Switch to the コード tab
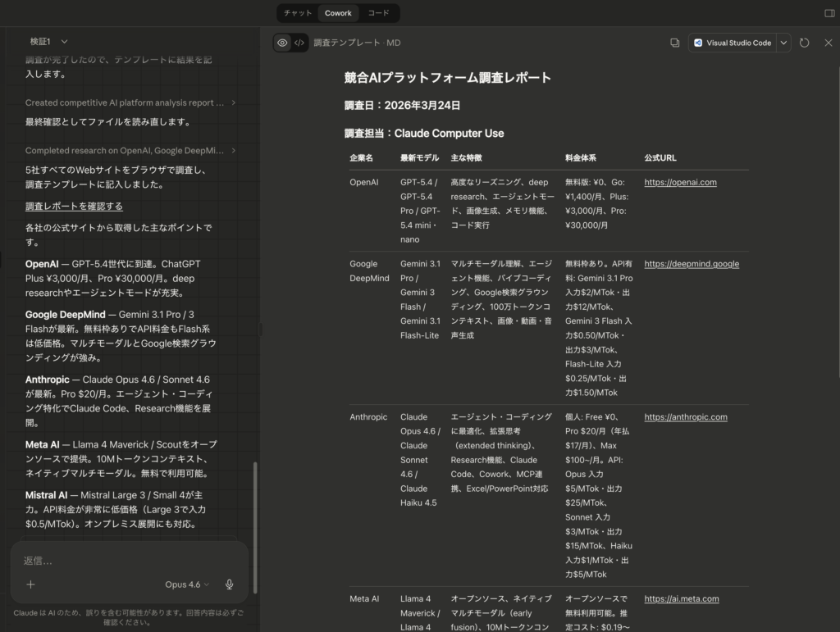This screenshot has width=840, height=632. pos(380,12)
